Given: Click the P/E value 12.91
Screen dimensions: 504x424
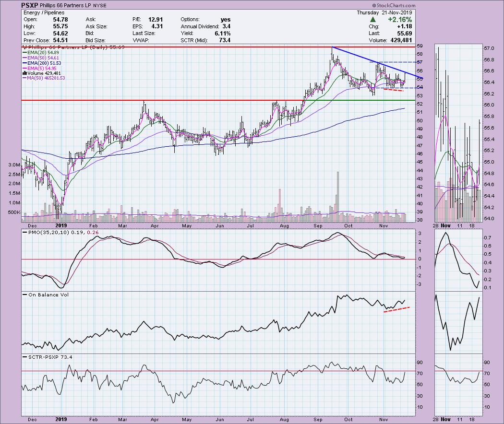Looking at the screenshot, I should 156,20.
